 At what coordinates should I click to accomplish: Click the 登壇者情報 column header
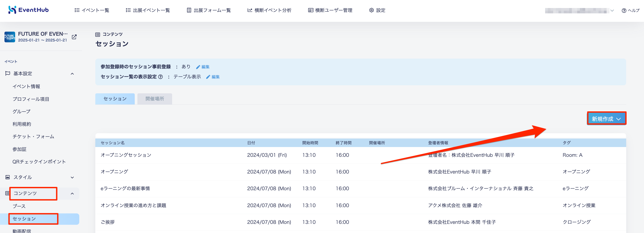[x=438, y=143]
